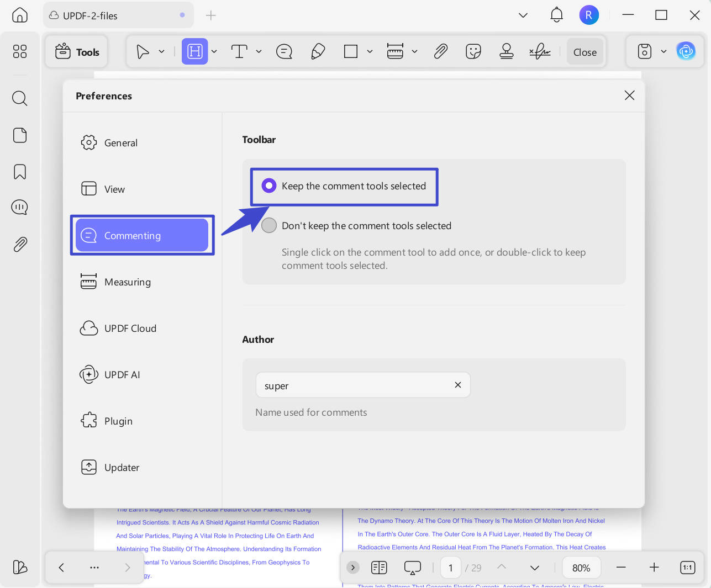Open the tab list chevron in title bar
711x588 pixels.
click(523, 15)
